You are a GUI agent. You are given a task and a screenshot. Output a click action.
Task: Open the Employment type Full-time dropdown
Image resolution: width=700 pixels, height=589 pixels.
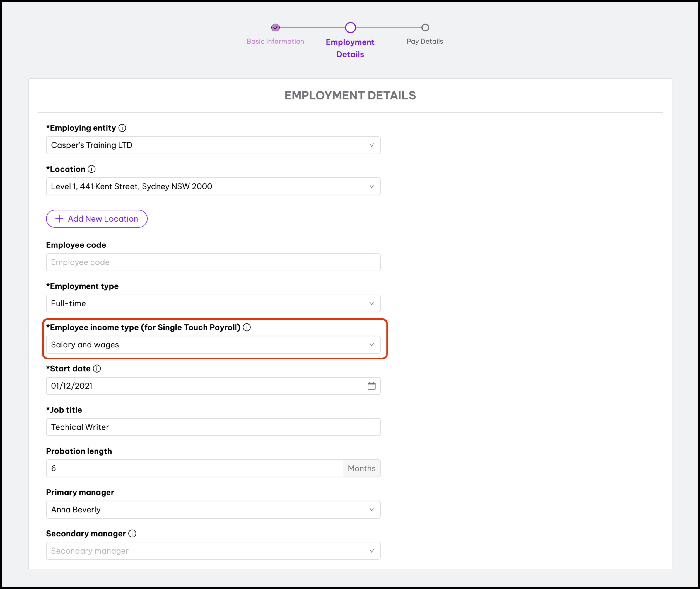pyautogui.click(x=213, y=303)
